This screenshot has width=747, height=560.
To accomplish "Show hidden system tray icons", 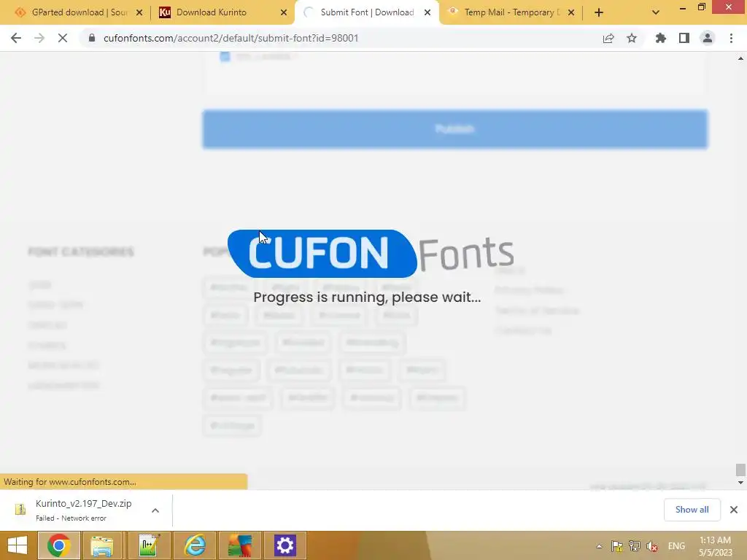I will click(600, 546).
